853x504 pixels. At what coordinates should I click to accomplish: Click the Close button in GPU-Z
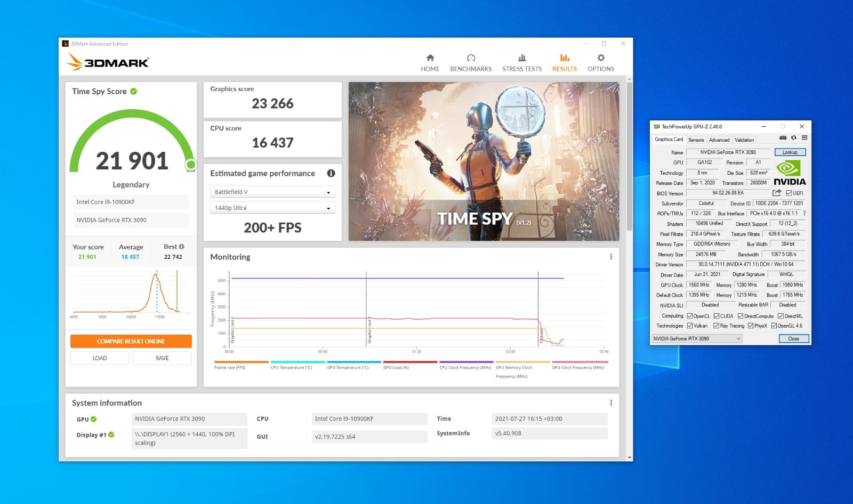794,339
